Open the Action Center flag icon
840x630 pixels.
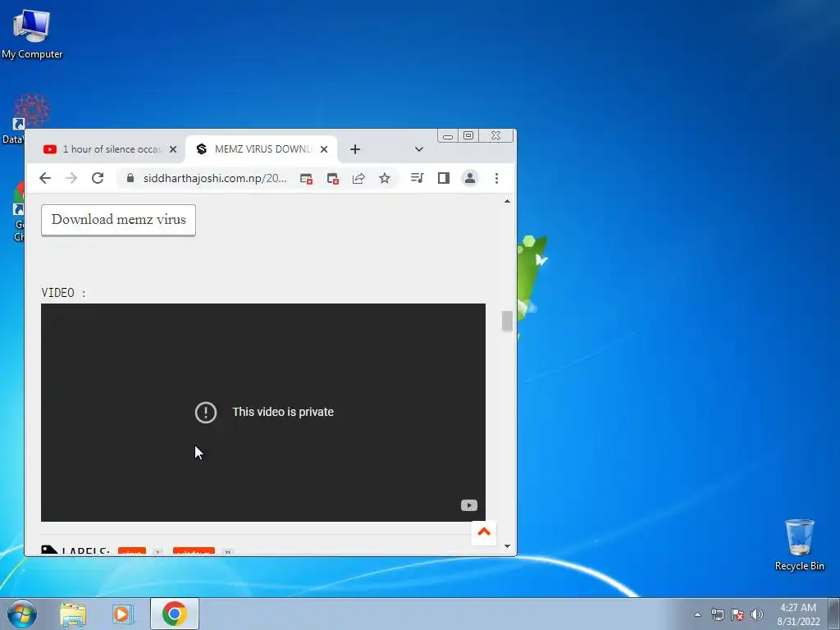pyautogui.click(x=737, y=614)
